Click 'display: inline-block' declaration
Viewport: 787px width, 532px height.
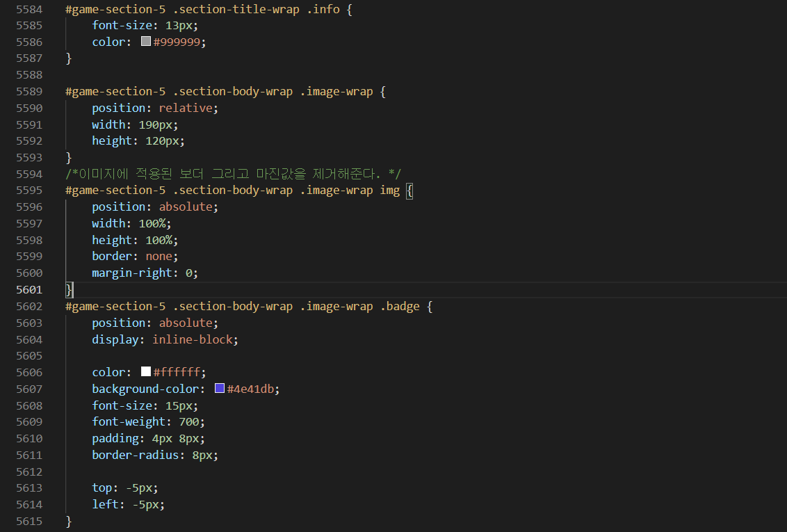165,339
